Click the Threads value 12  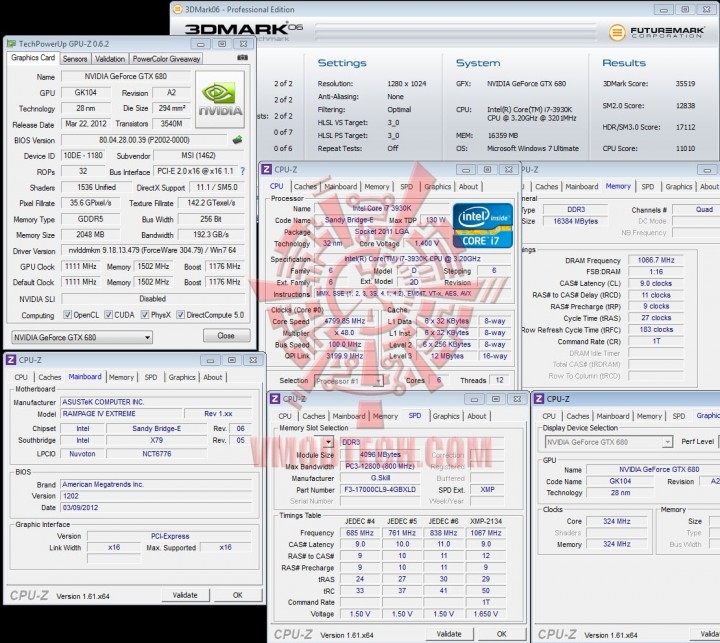tap(500, 380)
